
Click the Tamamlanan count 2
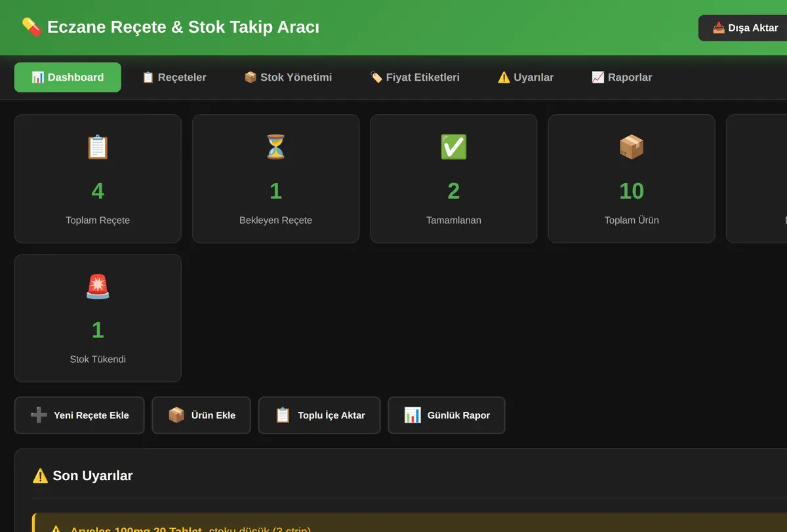454,191
